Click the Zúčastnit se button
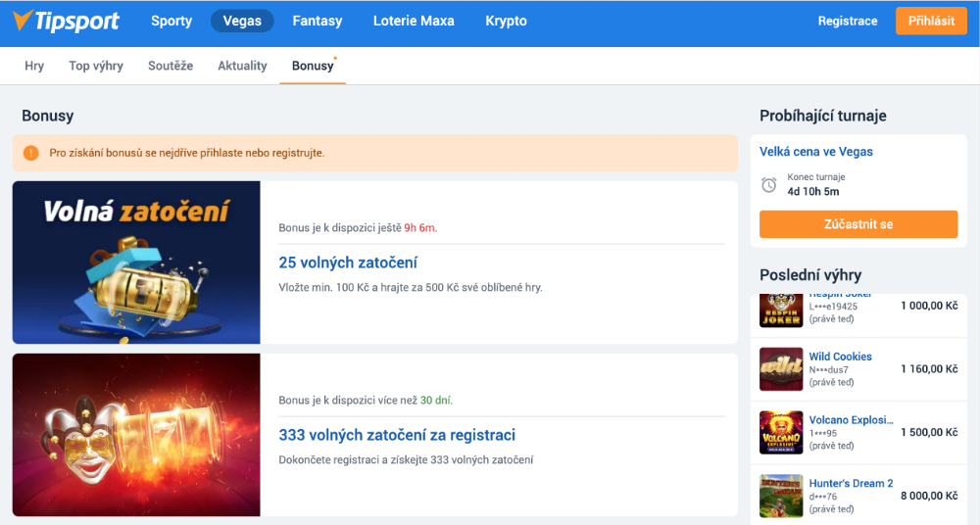Screen dimensions: 980x525 pyautogui.click(x=858, y=224)
